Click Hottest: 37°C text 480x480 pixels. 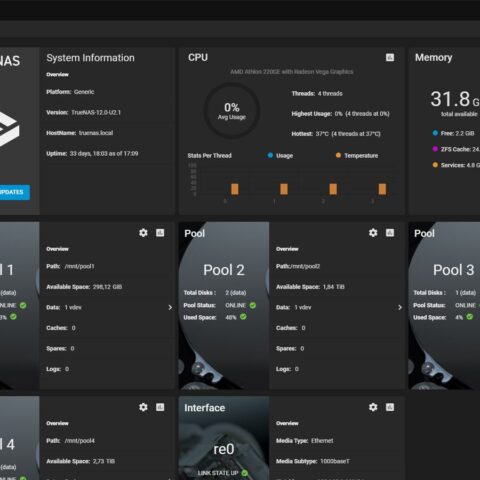pyautogui.click(x=336, y=134)
